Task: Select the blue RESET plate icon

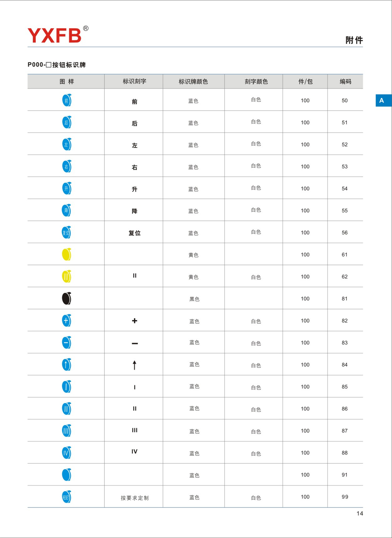Action: (66, 497)
